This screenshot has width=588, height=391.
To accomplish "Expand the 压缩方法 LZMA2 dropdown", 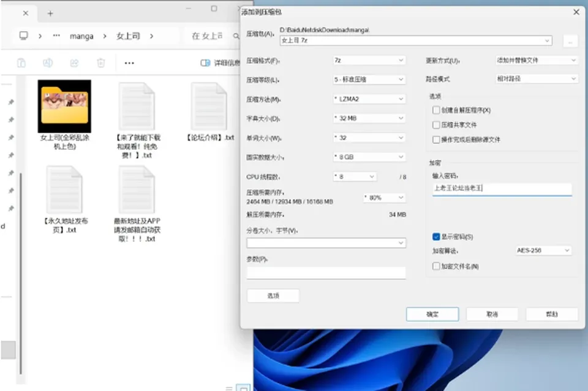I will pyautogui.click(x=369, y=99).
